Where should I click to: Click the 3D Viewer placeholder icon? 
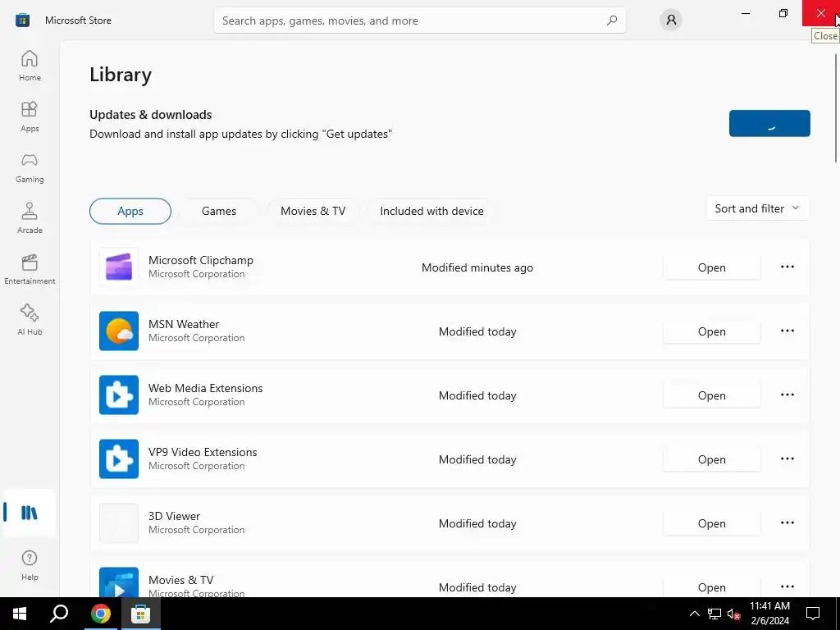tap(119, 523)
